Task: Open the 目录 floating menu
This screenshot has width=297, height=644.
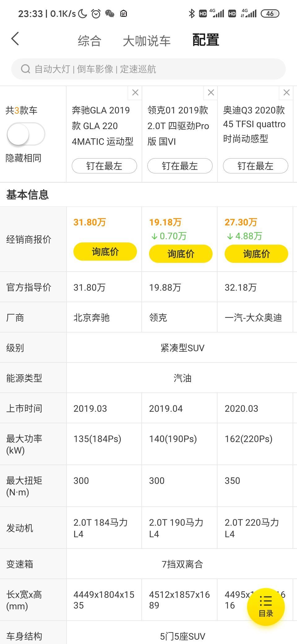Action: pos(266,607)
